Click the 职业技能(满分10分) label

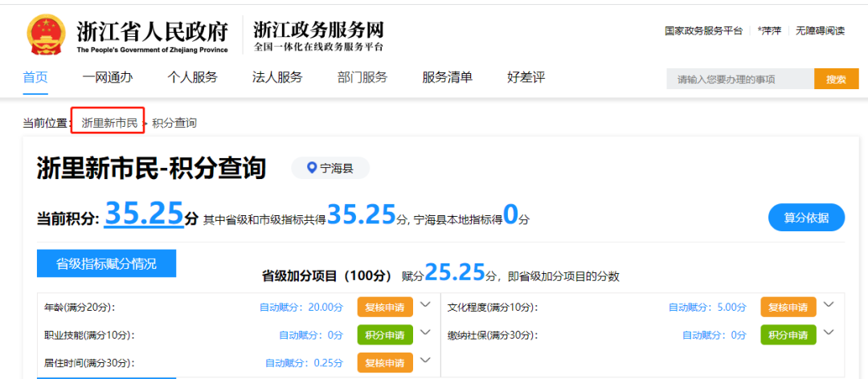(89, 336)
